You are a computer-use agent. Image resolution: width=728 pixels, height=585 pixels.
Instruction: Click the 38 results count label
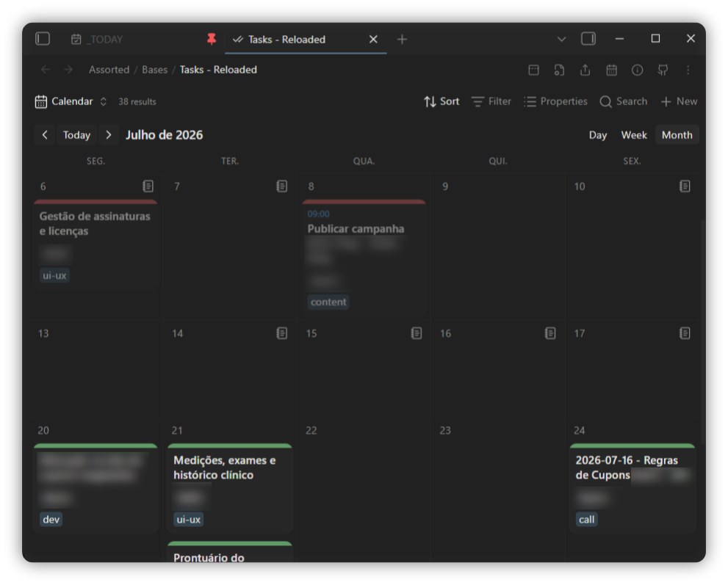click(x=137, y=101)
